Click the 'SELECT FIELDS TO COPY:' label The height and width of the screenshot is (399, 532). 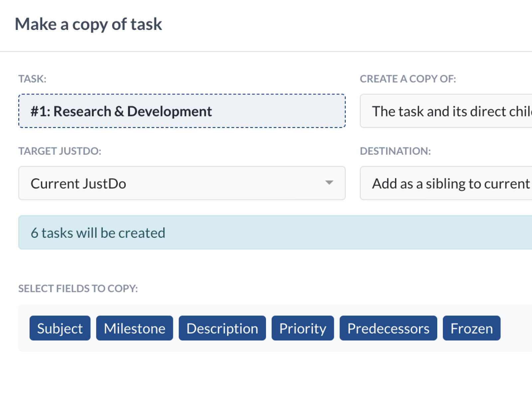78,288
